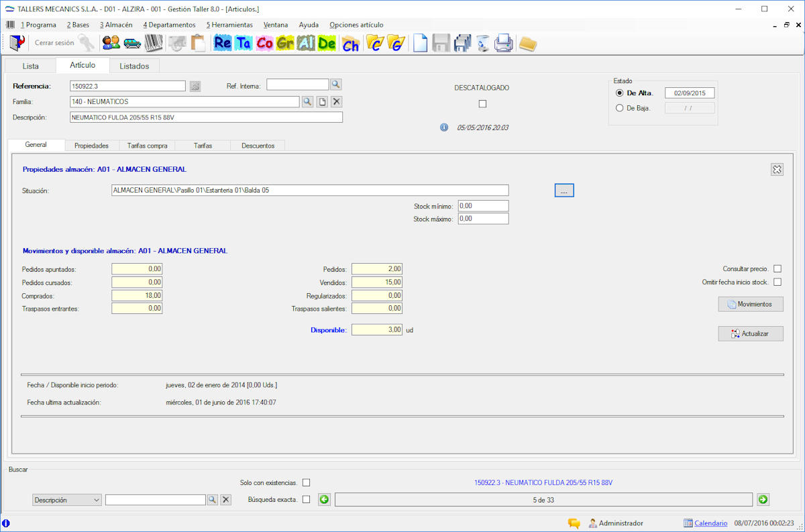Click the Al toolbar icon

point(306,43)
